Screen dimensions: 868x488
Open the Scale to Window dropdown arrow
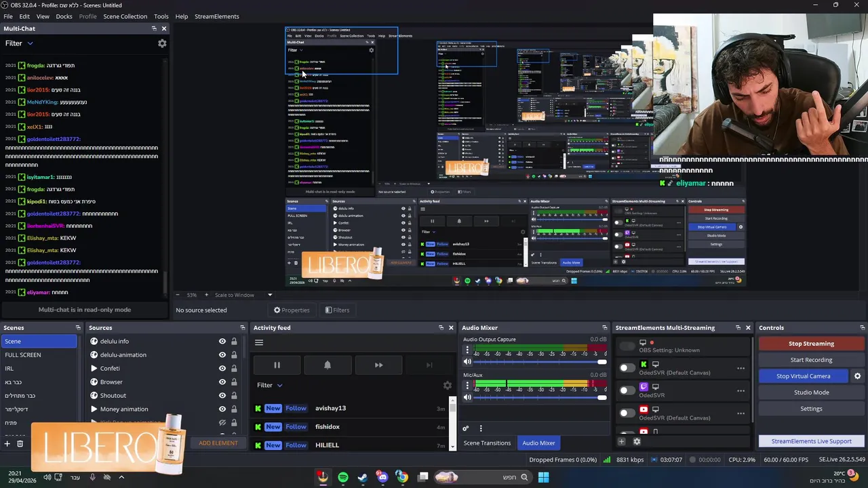[x=269, y=295]
